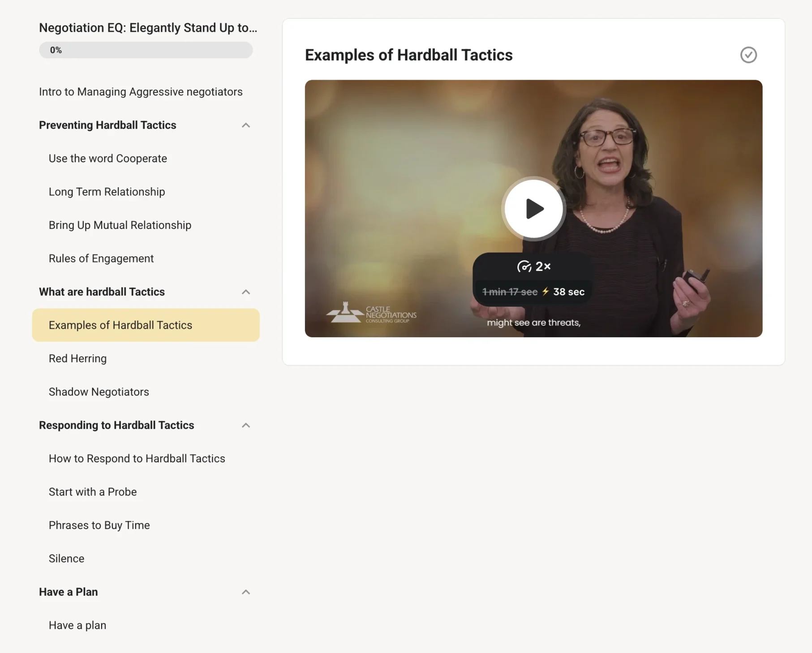Open Use the word Cooperate lesson
Image resolution: width=812 pixels, height=653 pixels.
[x=108, y=159]
